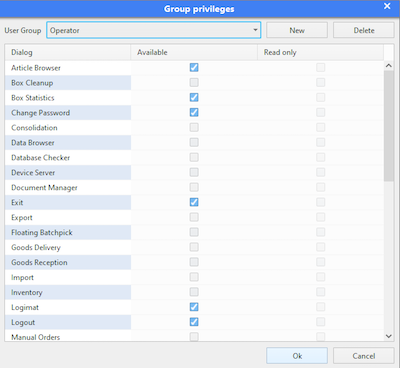This screenshot has width=400, height=368.
Task: Uncheck Available for Logimat
Action: click(194, 307)
